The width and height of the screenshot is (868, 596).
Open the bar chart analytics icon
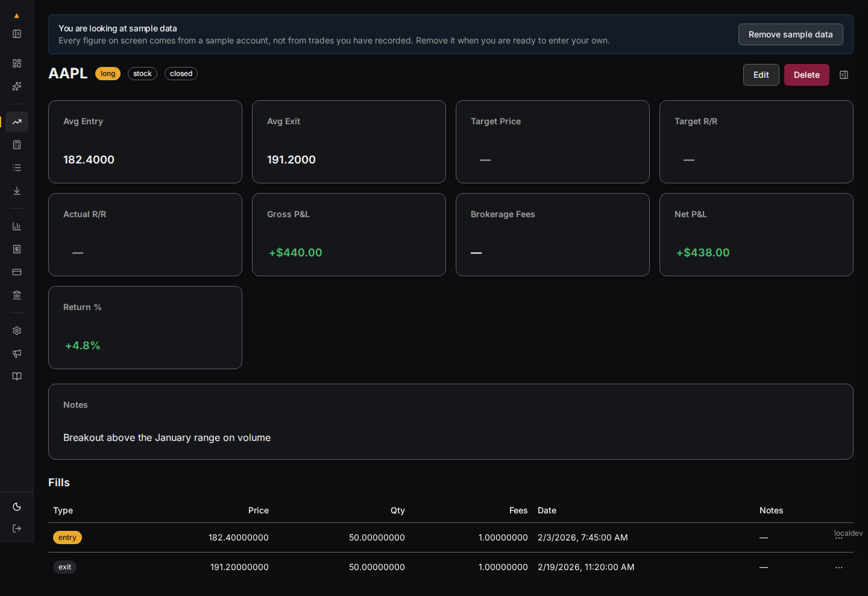[17, 226]
